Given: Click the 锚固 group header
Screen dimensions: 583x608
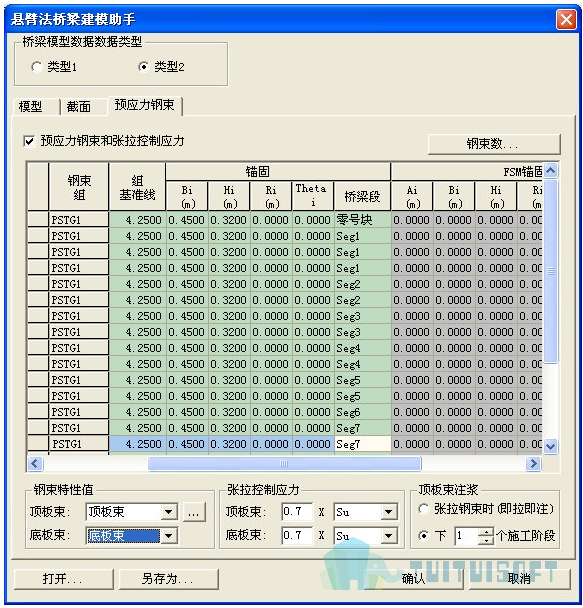Looking at the screenshot, I should (x=278, y=172).
